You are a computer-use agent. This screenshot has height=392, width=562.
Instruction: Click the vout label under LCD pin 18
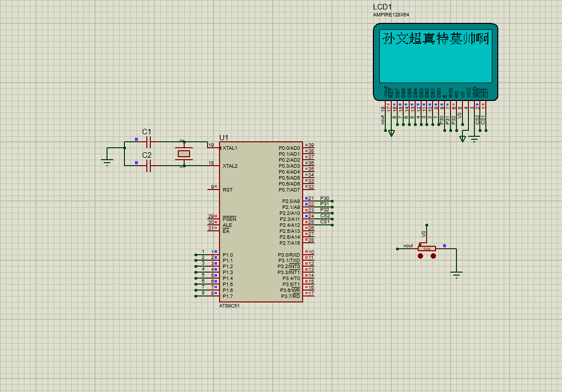pyautogui.click(x=383, y=120)
